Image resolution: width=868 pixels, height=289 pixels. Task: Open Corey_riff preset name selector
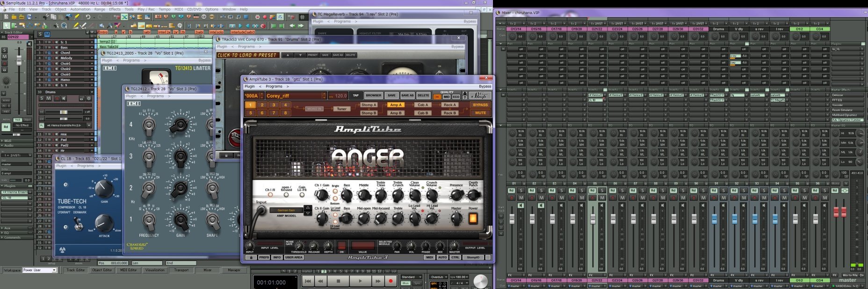coord(296,96)
